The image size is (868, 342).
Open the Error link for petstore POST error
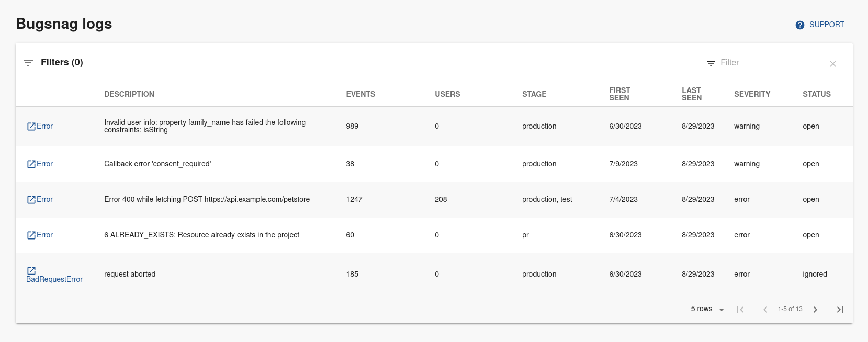44,199
